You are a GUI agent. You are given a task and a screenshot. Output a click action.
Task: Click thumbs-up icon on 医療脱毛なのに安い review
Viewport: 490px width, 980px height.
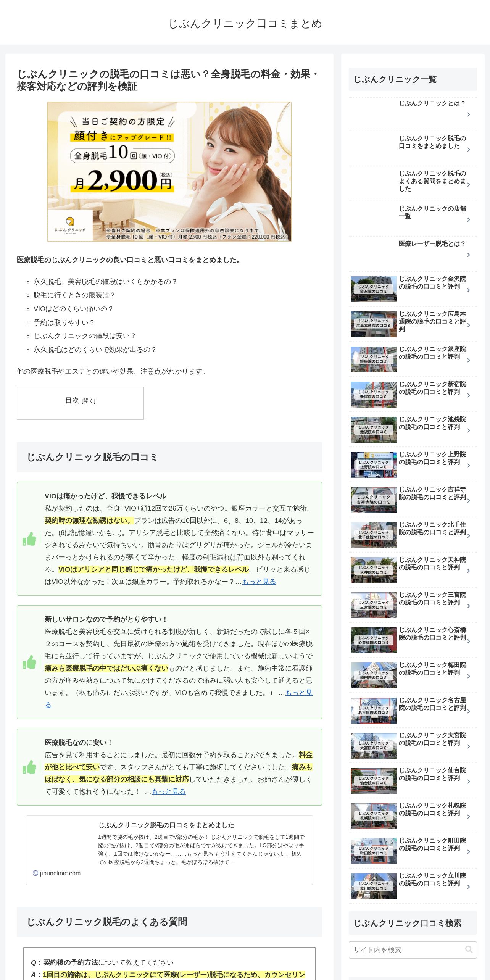click(29, 767)
